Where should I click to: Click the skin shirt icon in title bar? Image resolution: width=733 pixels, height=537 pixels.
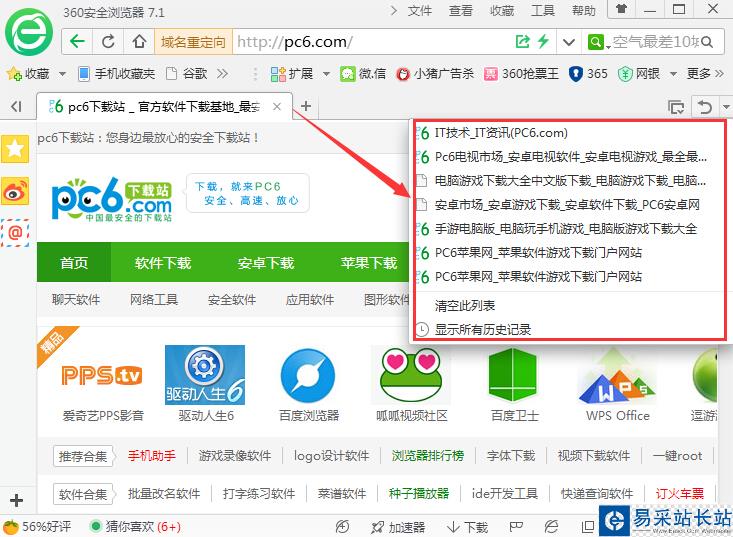[621, 9]
